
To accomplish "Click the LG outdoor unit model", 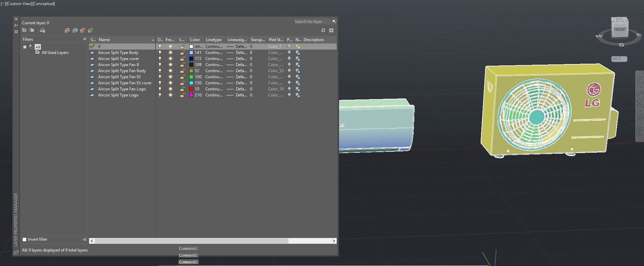I will click(549, 111).
